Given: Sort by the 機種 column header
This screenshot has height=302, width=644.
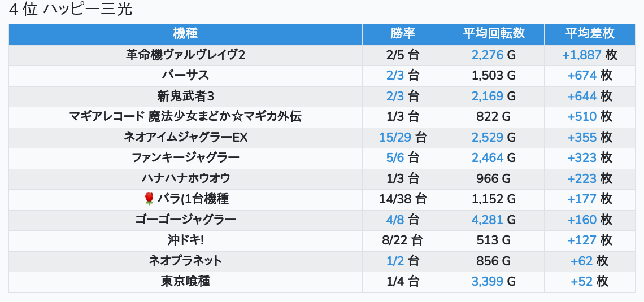Looking at the screenshot, I should [x=185, y=34].
